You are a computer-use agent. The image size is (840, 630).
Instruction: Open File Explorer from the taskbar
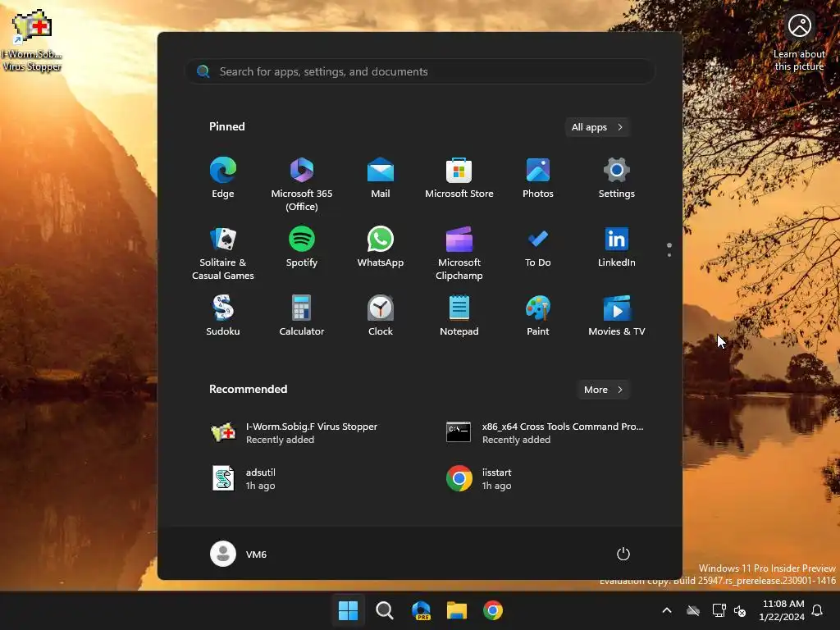(x=457, y=610)
